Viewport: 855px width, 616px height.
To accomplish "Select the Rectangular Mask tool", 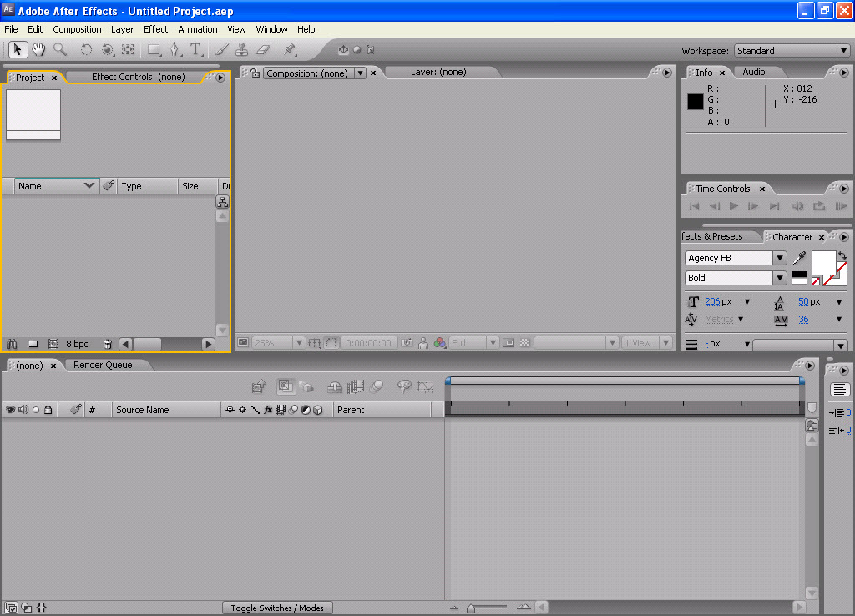I will [x=154, y=50].
